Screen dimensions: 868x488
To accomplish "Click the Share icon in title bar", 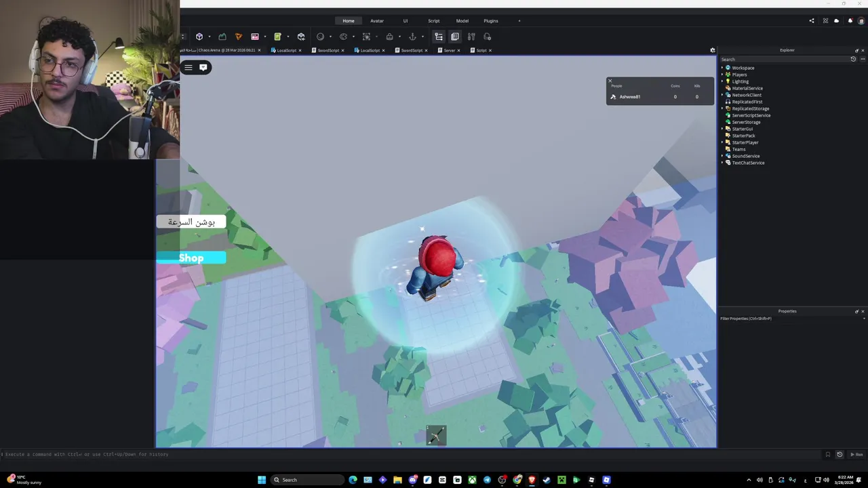I will tap(812, 21).
